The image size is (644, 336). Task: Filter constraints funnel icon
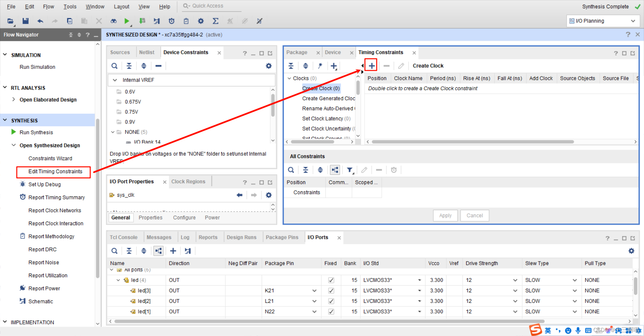pyautogui.click(x=350, y=170)
